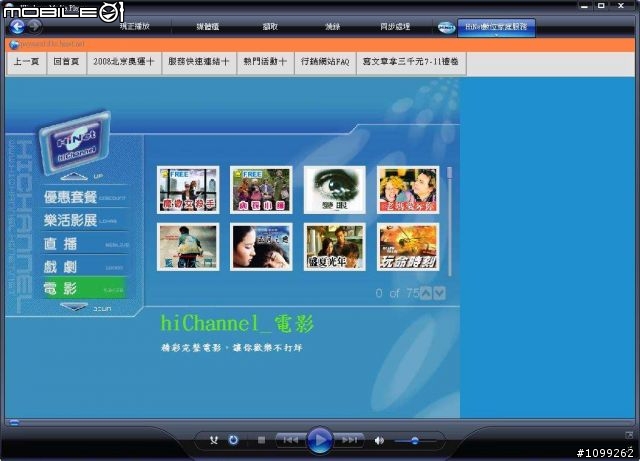
Task: Click the page-up arrow next to '0 of 75'
Action: (x=426, y=293)
